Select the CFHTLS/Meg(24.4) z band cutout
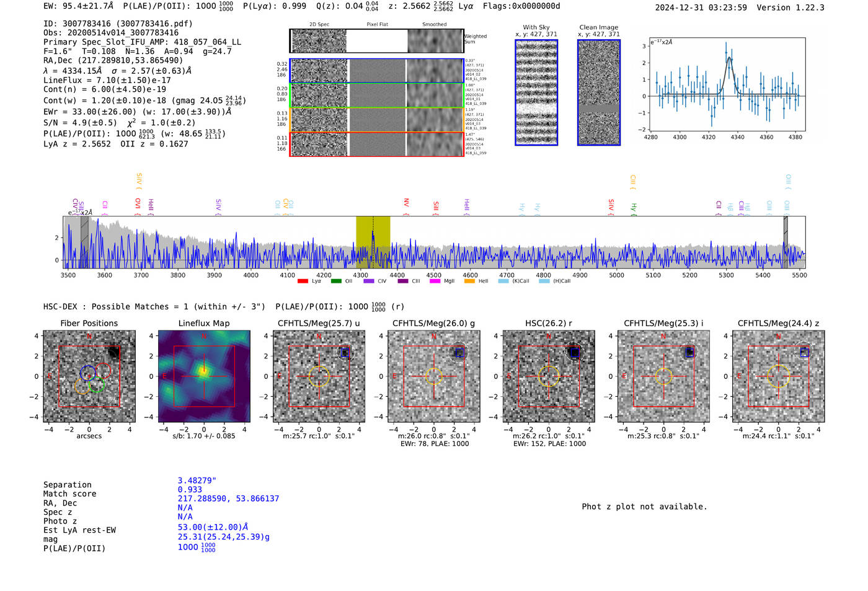Image resolution: width=868 pixels, height=591 pixels. click(x=778, y=376)
